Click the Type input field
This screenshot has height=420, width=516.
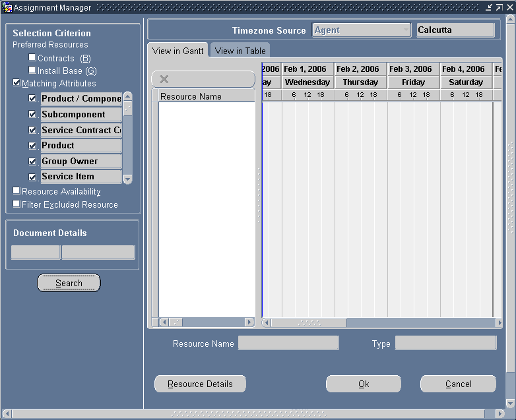tap(445, 343)
